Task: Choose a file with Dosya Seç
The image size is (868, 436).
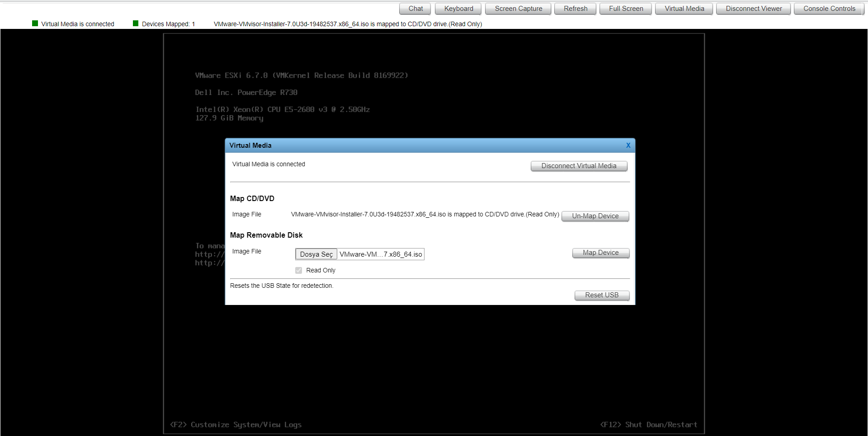Action: (x=316, y=254)
